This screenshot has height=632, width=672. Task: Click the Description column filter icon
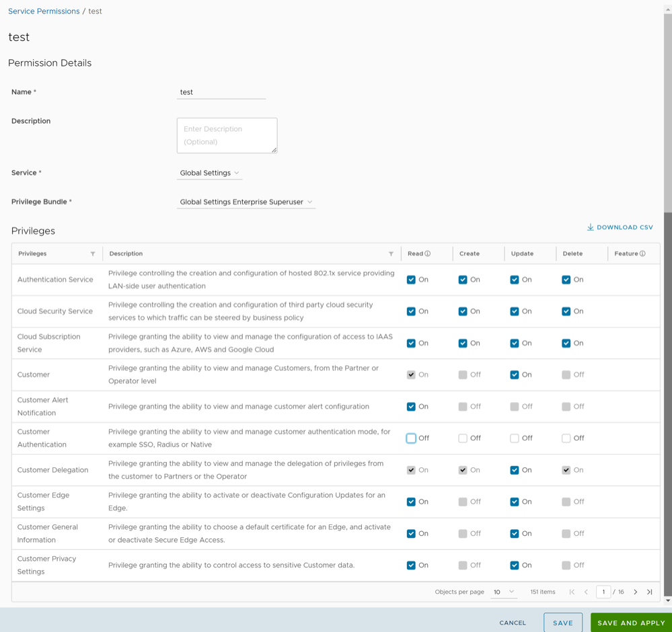(x=391, y=254)
